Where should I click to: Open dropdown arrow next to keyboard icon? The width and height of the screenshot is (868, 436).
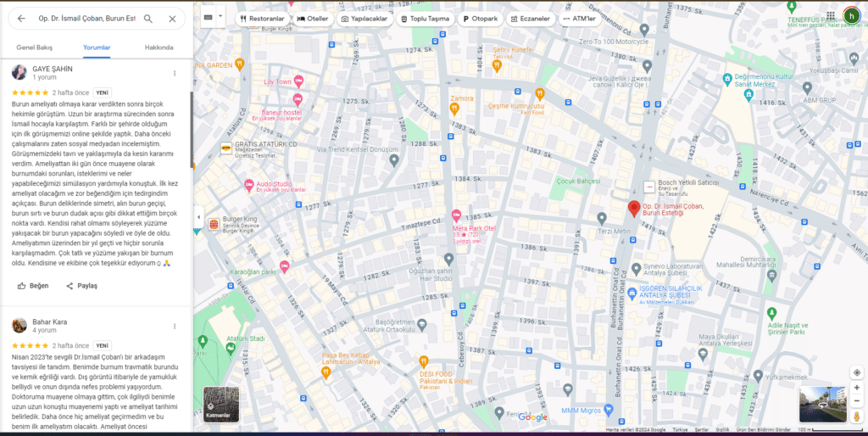[220, 17]
